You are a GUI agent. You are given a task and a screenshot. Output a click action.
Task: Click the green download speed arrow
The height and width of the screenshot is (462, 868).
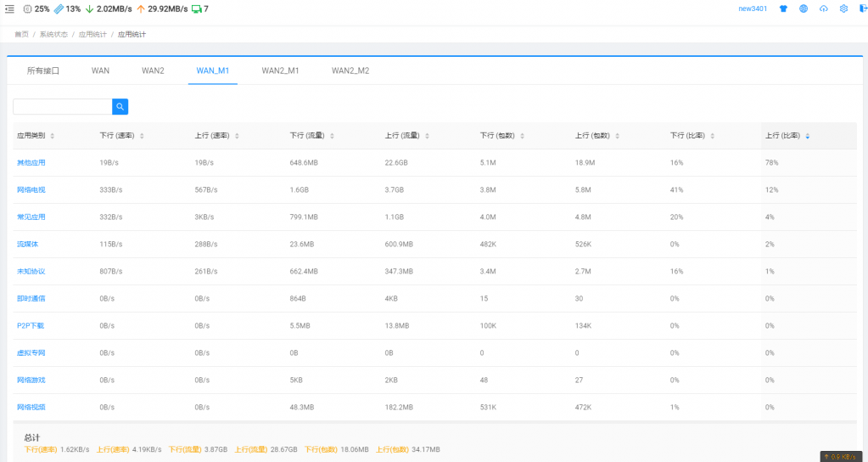(90, 8)
